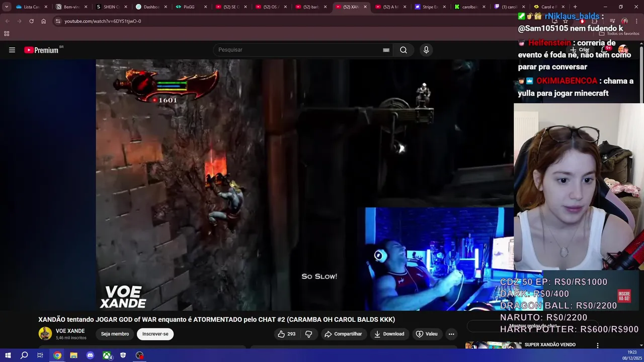Open Windows Security shield on taskbar
This screenshot has height=362, width=644.
pyautogui.click(x=123, y=355)
